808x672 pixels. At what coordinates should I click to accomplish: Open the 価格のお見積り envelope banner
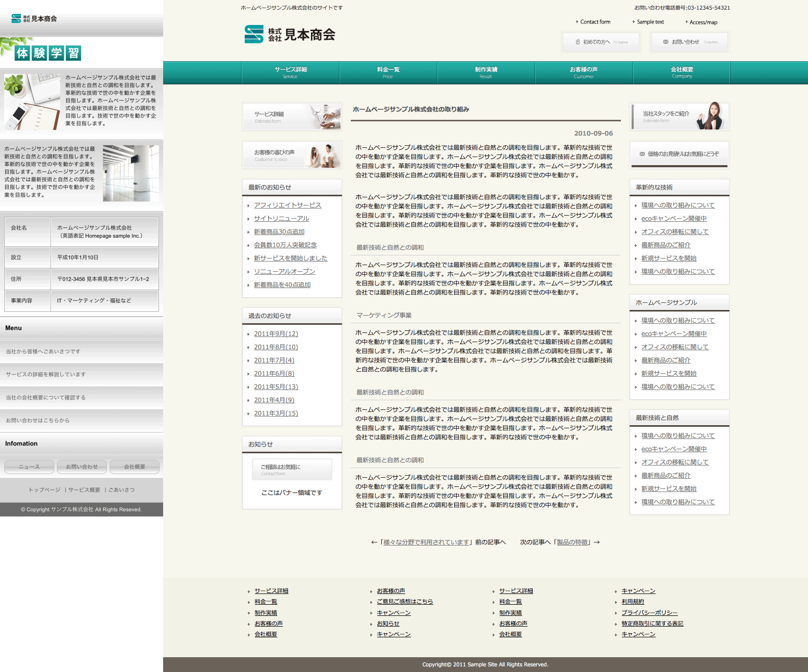click(679, 154)
